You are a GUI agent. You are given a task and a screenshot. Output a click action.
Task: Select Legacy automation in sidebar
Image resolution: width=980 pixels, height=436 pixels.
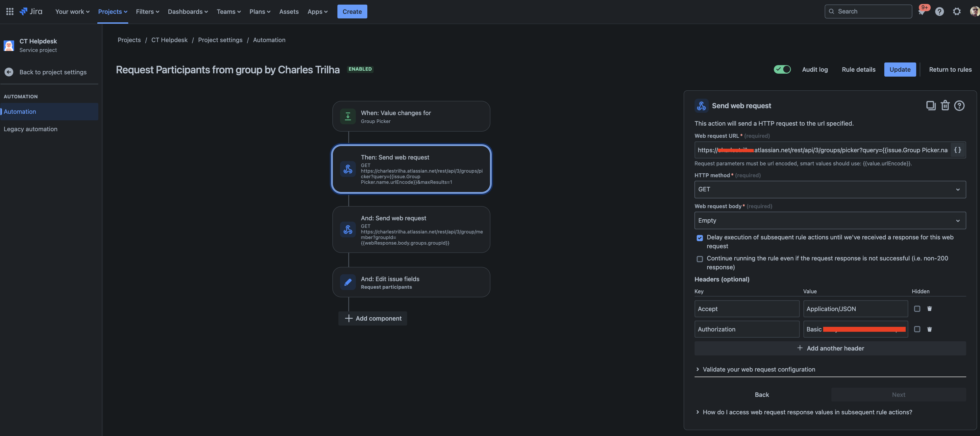point(31,129)
